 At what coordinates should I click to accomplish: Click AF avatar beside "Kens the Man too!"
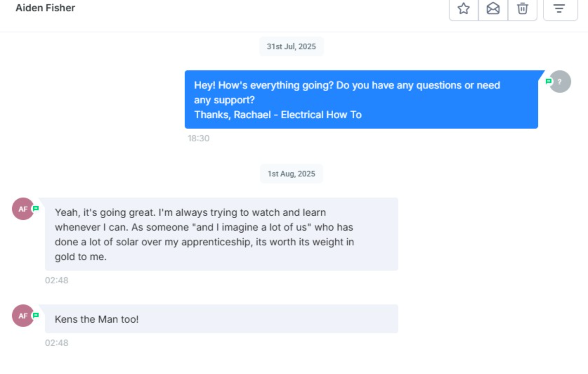22,316
